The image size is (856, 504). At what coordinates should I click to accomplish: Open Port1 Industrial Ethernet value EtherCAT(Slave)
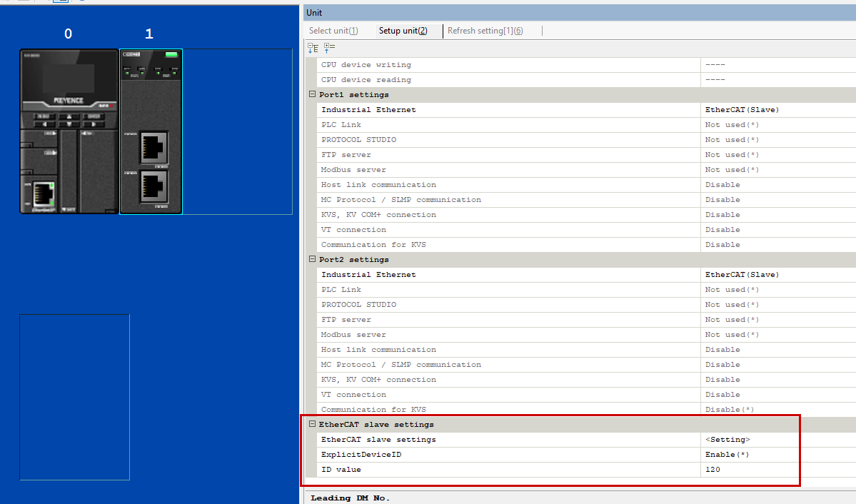(x=742, y=110)
